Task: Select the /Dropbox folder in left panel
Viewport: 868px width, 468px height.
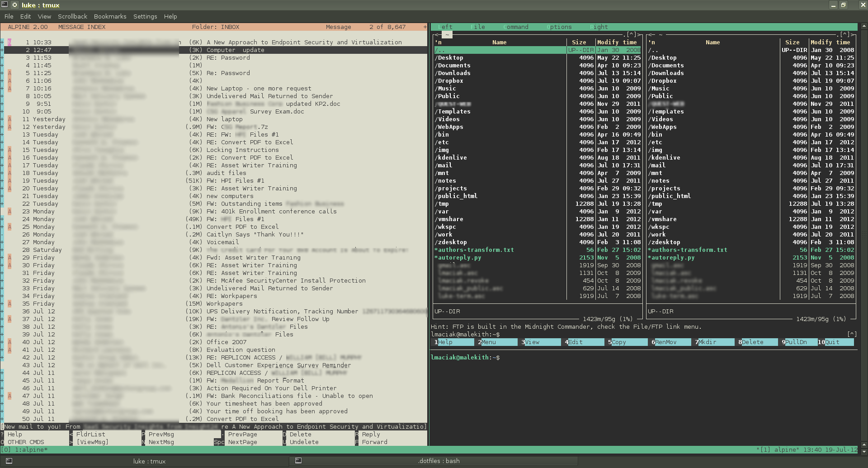Action: [450, 81]
